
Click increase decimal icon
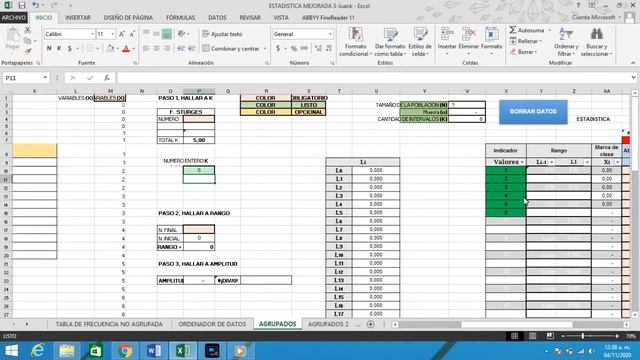(x=318, y=49)
